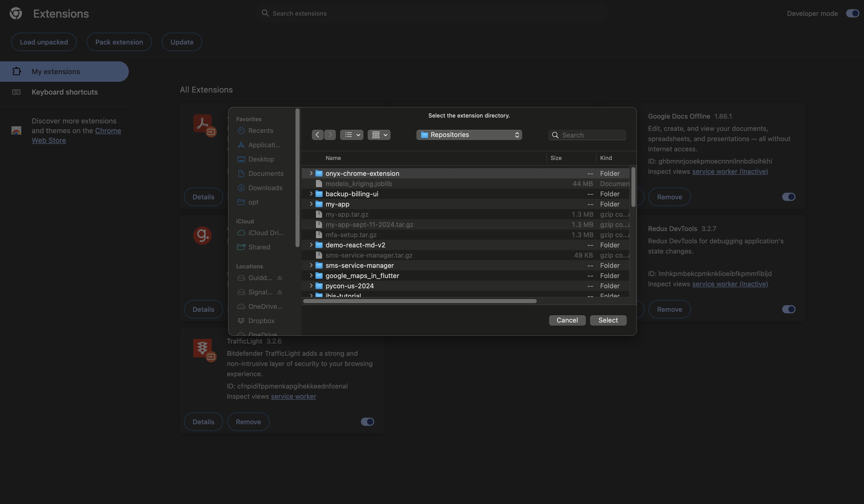The width and height of the screenshot is (864, 504).
Task: Click the folder icon of onyx-chrome-extension
Action: [x=319, y=174]
